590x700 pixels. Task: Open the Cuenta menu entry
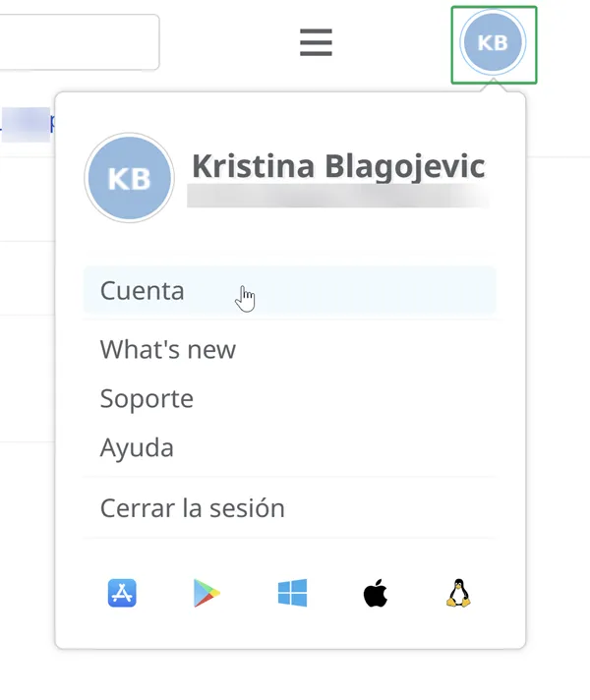pos(289,291)
